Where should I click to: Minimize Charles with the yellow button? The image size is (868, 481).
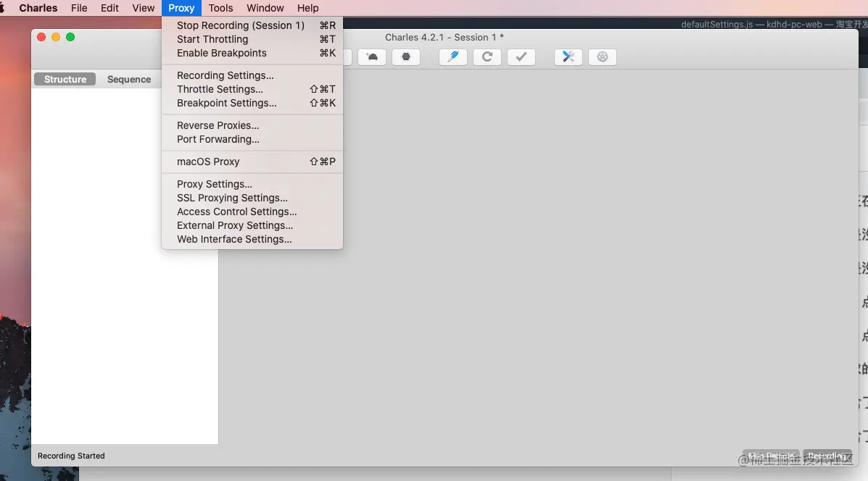pos(56,37)
